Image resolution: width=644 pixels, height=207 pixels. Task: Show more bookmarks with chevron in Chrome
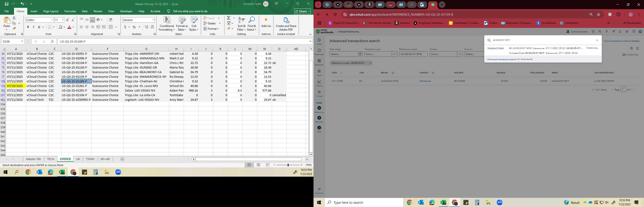(608, 23)
